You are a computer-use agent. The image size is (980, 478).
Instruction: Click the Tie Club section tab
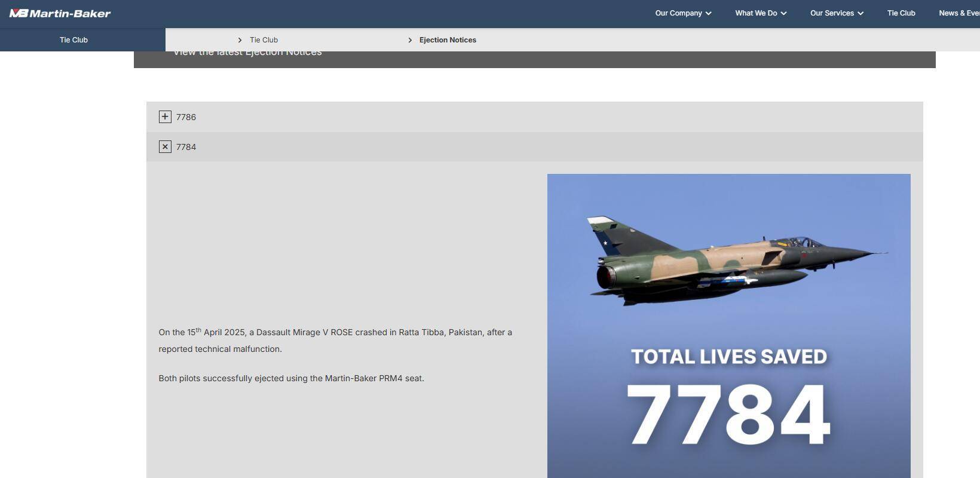coord(73,40)
